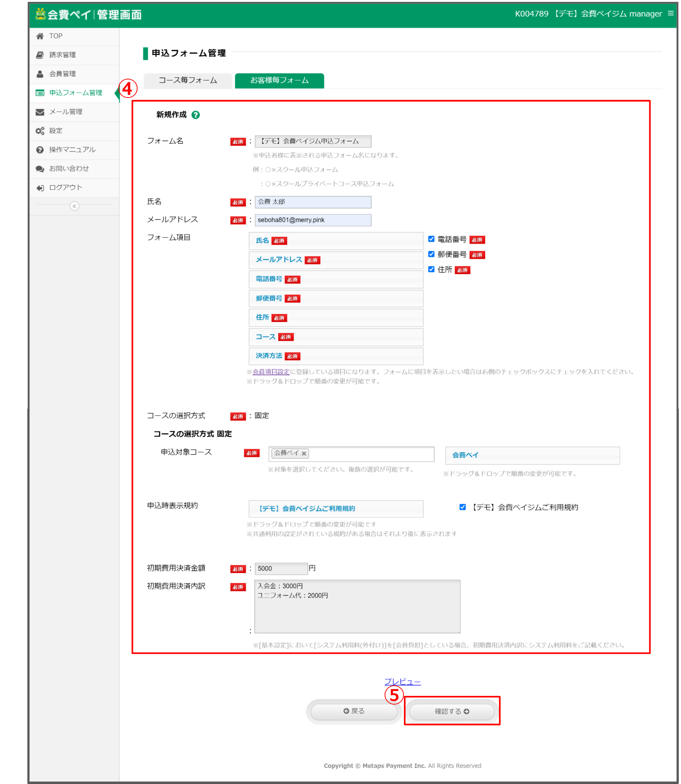Screen dimensions: 681x784
Task: Click the 会員管理 person icon
Action: [40, 74]
